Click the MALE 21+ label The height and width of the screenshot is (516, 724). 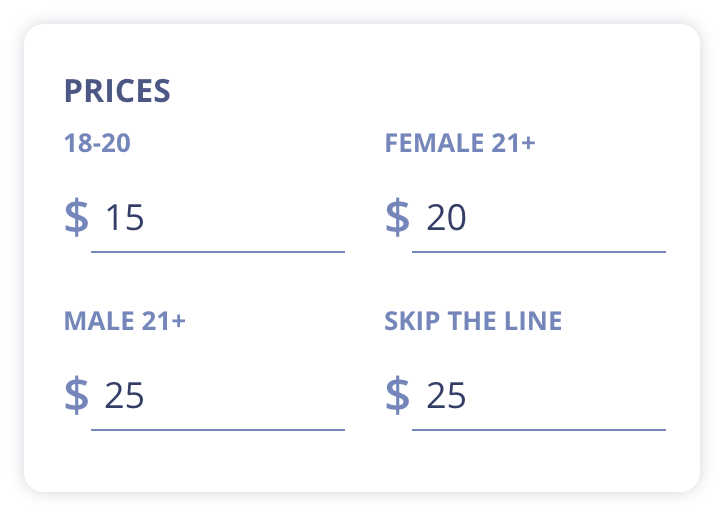point(125,321)
